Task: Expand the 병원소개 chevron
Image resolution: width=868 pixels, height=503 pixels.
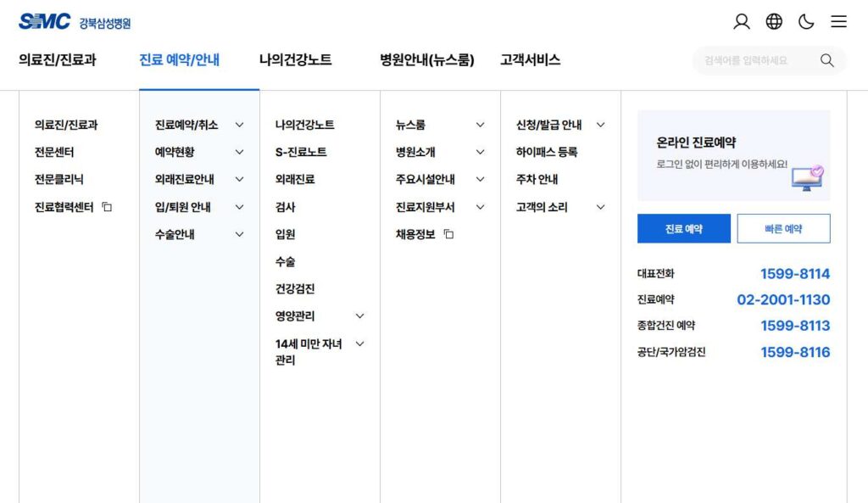Action: [480, 152]
